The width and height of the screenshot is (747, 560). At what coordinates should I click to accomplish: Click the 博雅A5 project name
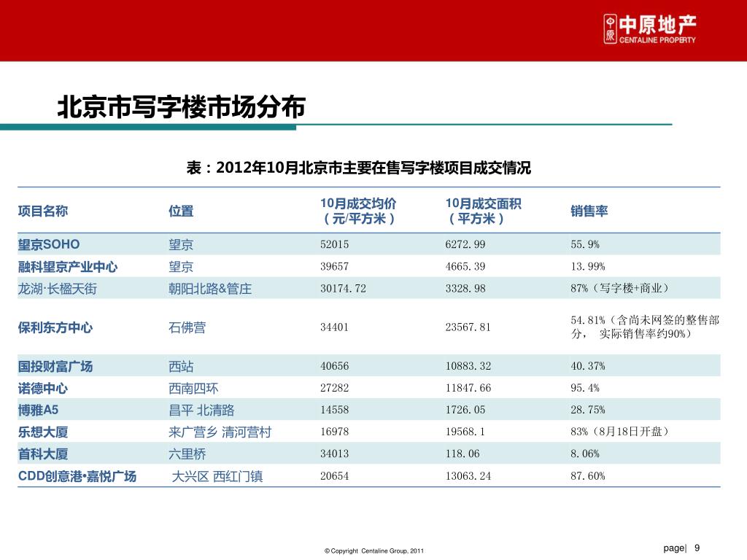(x=38, y=410)
